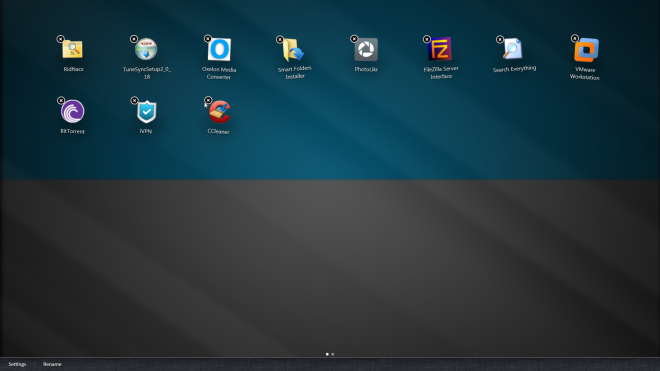Open the BitTorrent icon
The image size is (660, 371).
[72, 112]
